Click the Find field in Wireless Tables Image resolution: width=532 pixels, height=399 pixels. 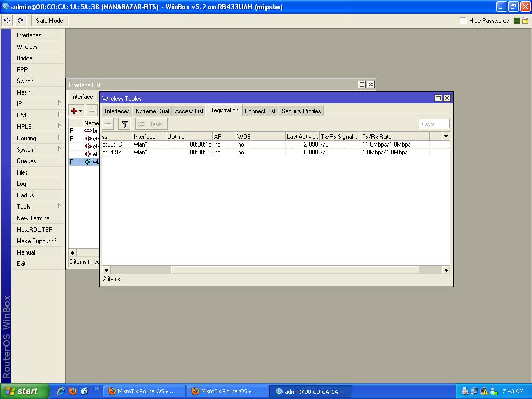click(x=434, y=124)
